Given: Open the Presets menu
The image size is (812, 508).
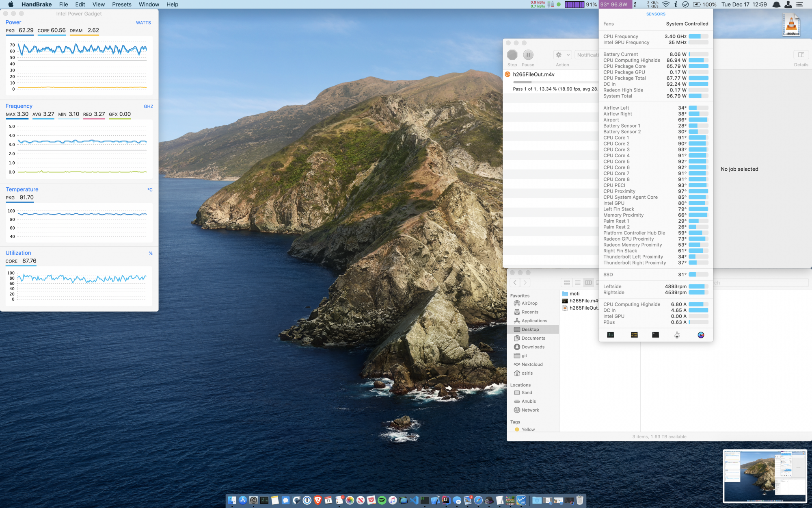Looking at the screenshot, I should pyautogui.click(x=122, y=4).
